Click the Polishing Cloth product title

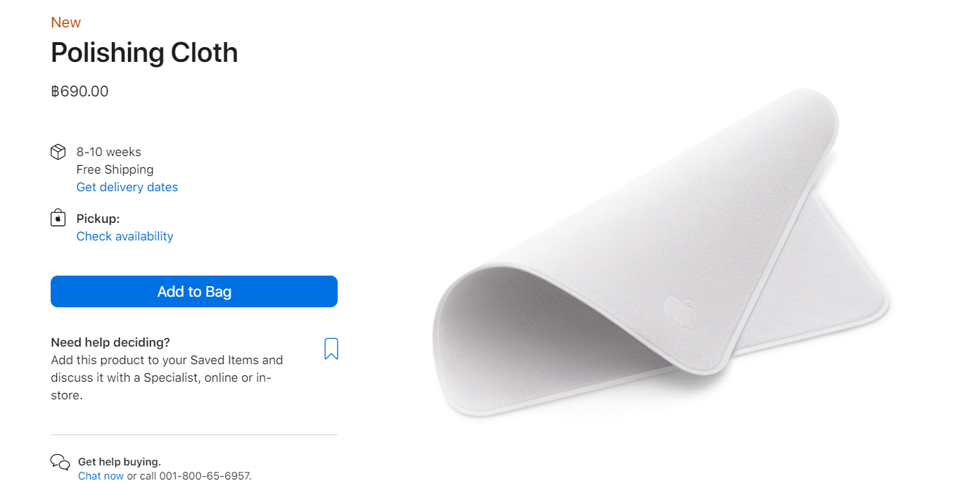pos(144,53)
